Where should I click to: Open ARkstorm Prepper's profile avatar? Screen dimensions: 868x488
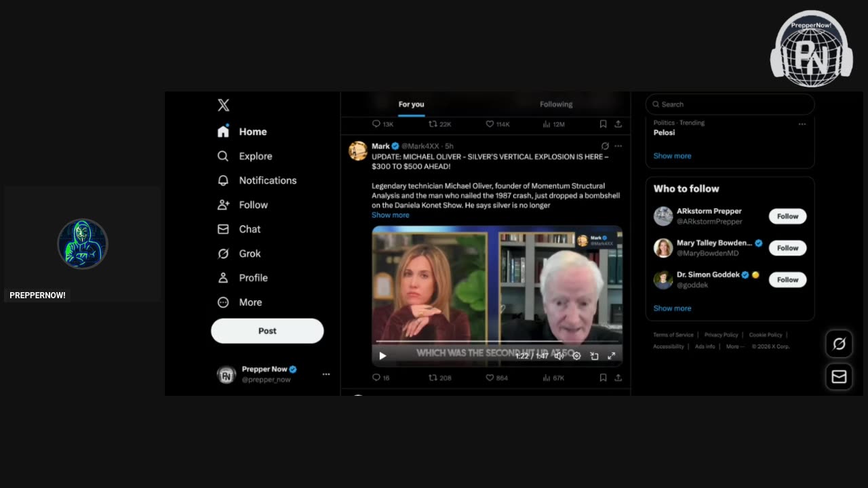(663, 216)
